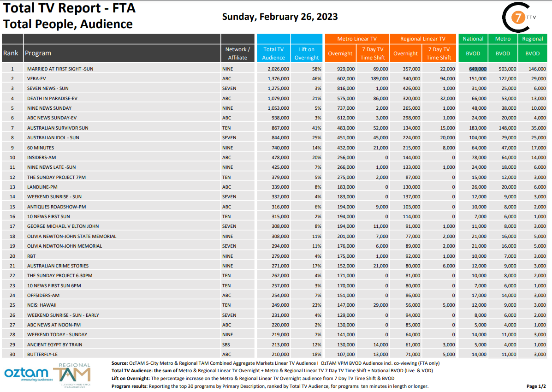Click the Regional TAM logo

tap(73, 375)
